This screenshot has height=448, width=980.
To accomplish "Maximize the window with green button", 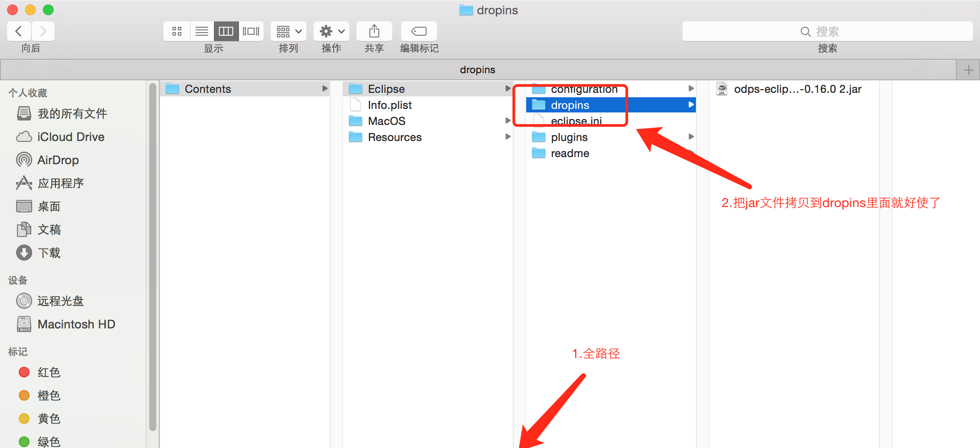I will click(x=48, y=10).
